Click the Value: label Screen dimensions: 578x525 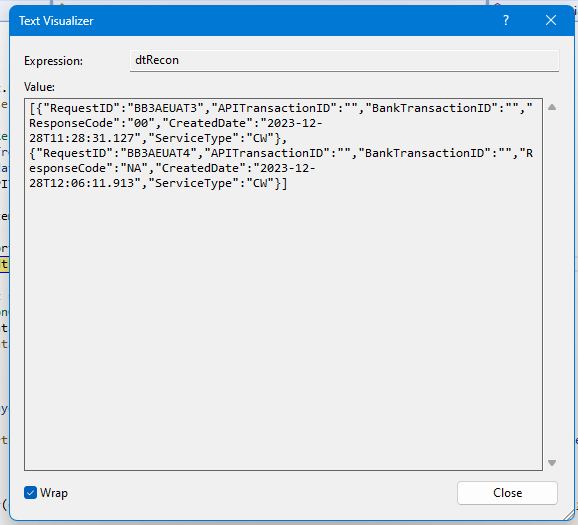pyautogui.click(x=39, y=87)
